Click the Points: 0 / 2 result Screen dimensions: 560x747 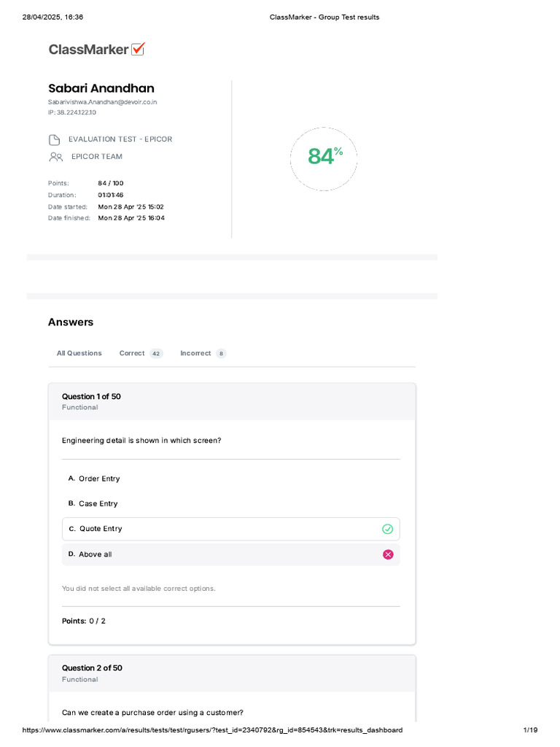[x=84, y=621]
